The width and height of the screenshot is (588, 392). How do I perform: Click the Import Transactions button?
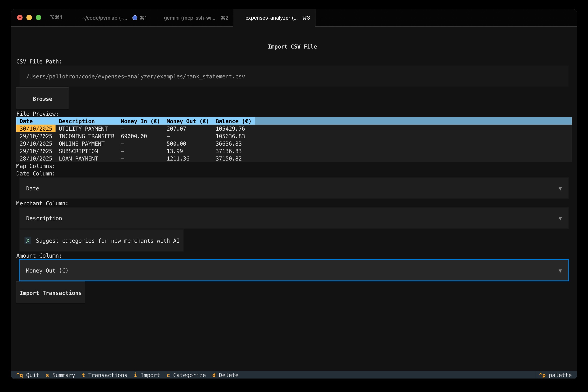[50, 293]
